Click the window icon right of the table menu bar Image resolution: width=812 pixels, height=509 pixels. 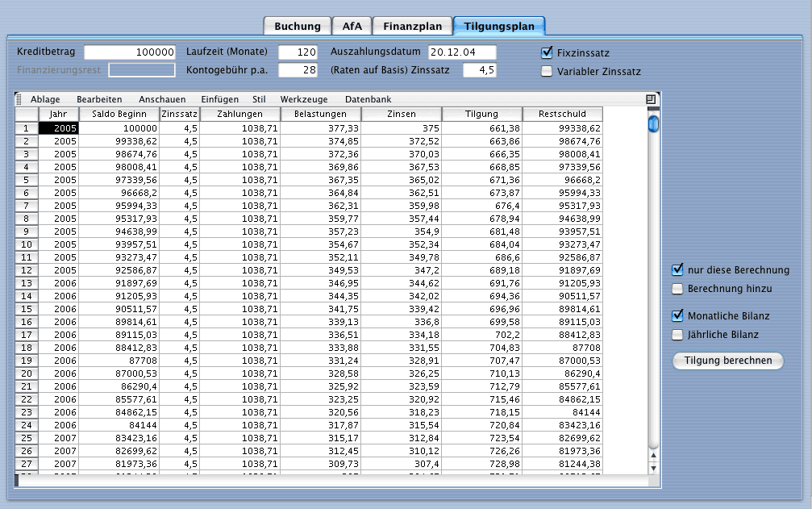coord(651,99)
